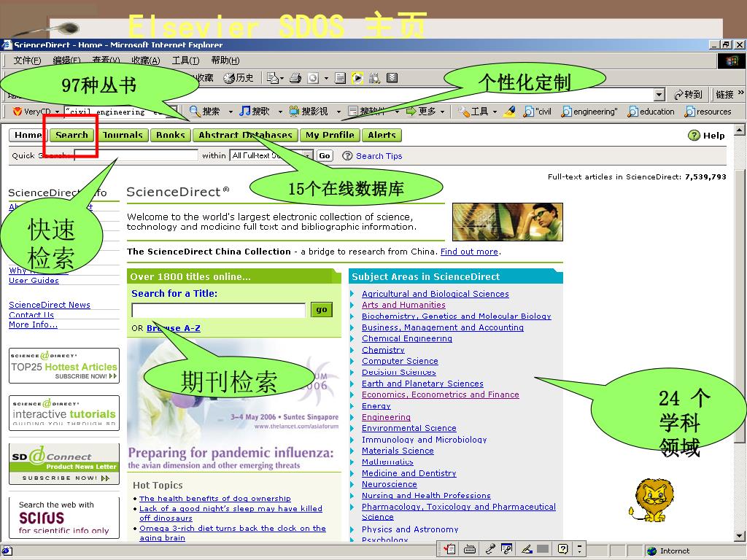Expand the 工具 dropdown arrow
Viewport: 747px width, 560px height.
tap(495, 112)
